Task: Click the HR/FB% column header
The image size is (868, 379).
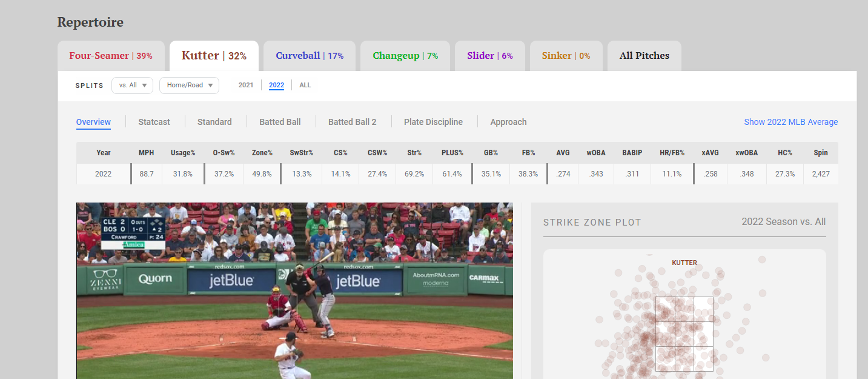Action: pyautogui.click(x=672, y=153)
